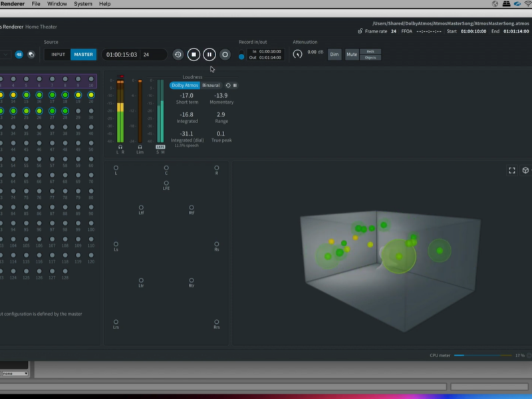Expand the 3D room view to fullscreen

512,170
